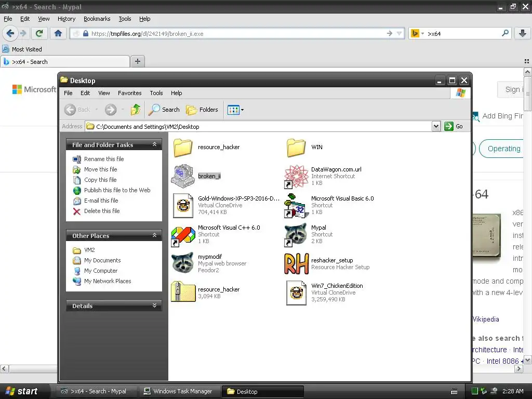Open Explorer Tools menu
The height and width of the screenshot is (399, 532).
pos(156,93)
